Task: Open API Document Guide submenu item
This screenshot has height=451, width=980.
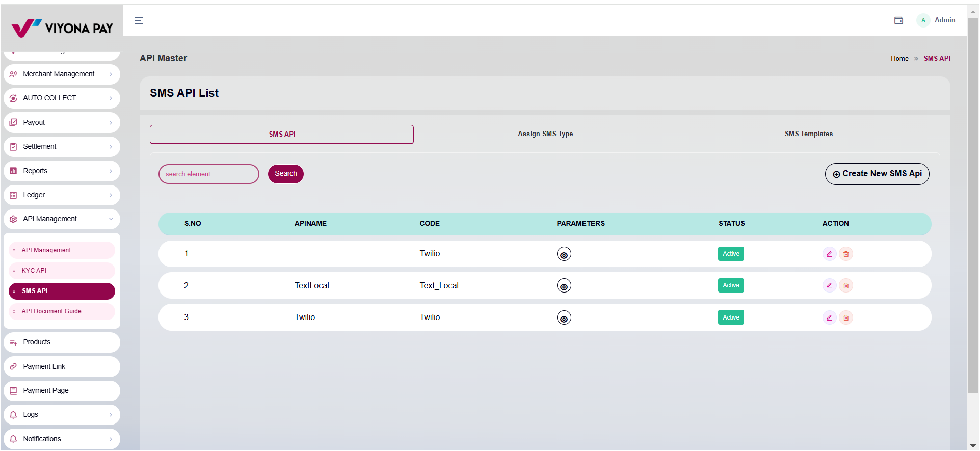Action: point(62,311)
